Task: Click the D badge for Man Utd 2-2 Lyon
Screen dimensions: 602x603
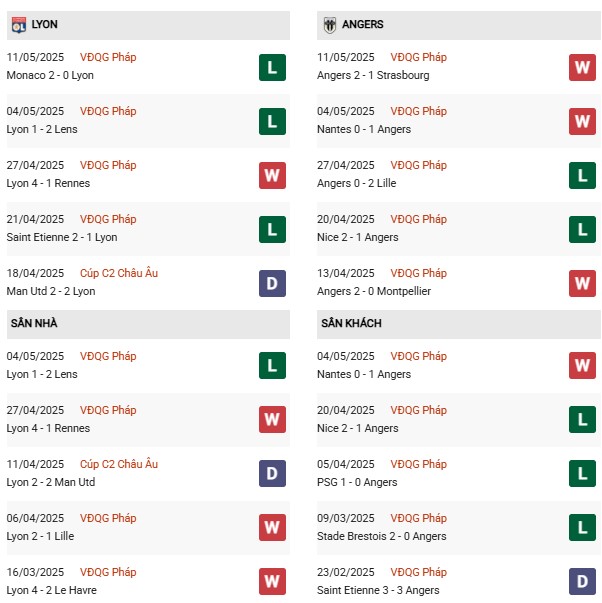Action: coord(272,283)
